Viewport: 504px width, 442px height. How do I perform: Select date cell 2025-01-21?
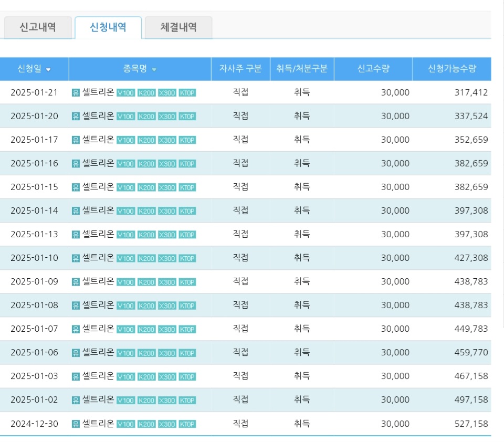35,92
